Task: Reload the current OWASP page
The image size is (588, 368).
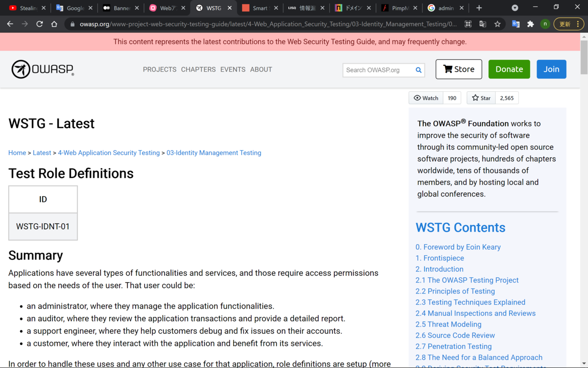Action: pyautogui.click(x=40, y=24)
